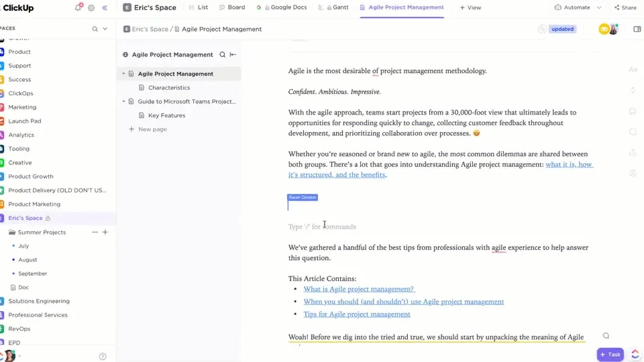This screenshot has width=644, height=362.
Task: Open the Key Features subpage
Action: click(166, 115)
